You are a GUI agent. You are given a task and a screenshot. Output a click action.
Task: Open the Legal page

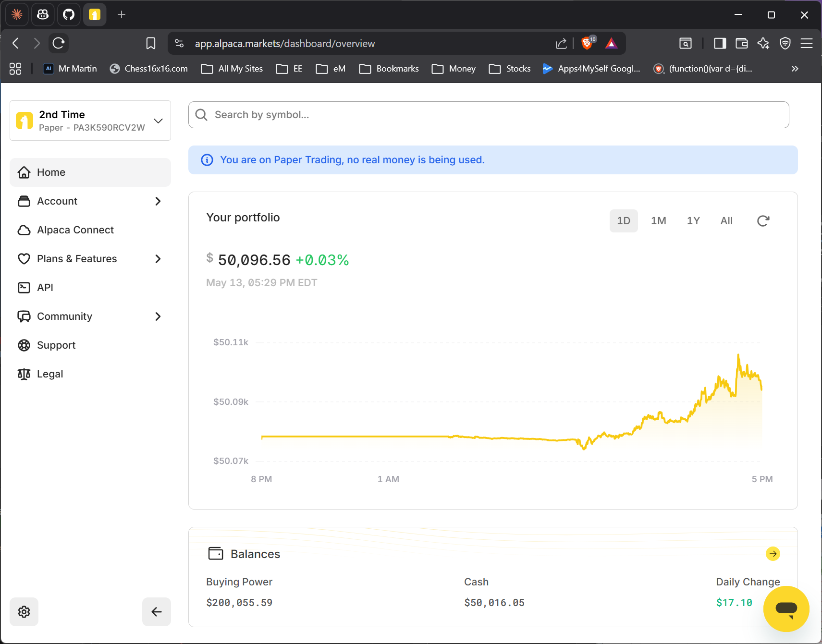click(90, 374)
